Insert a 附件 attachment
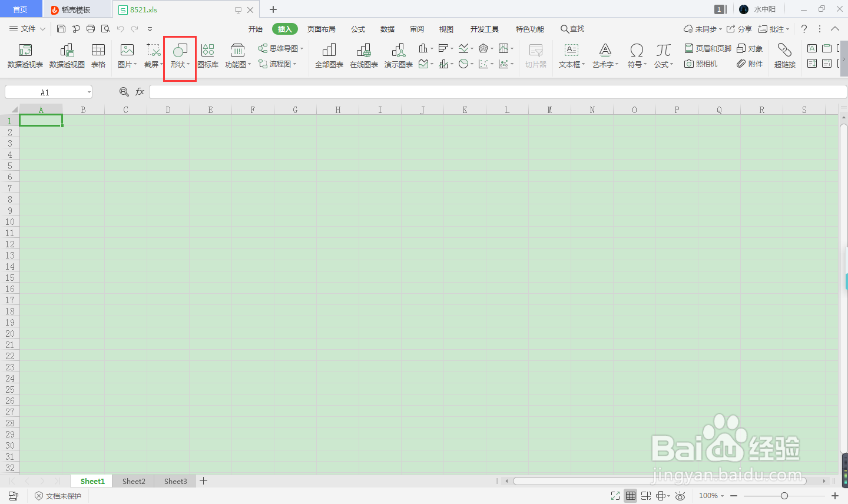 (x=750, y=64)
